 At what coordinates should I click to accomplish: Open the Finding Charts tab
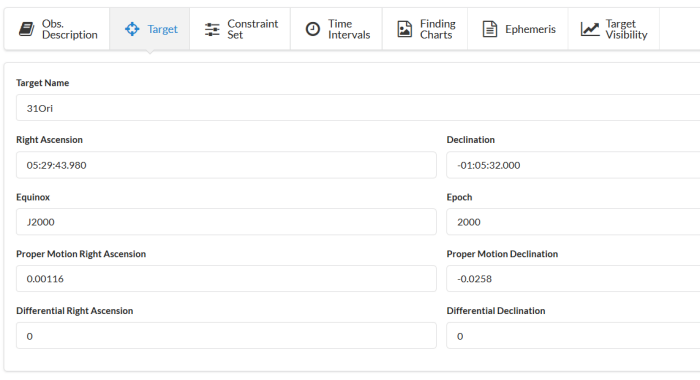tap(425, 29)
